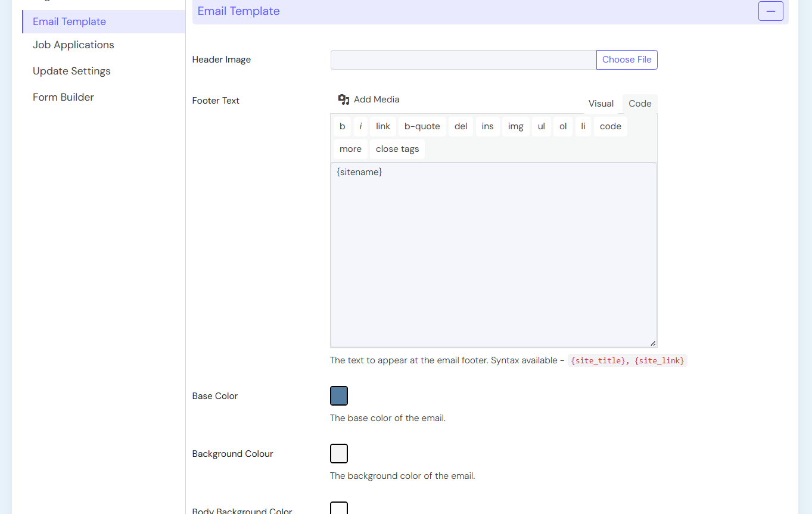Click the Add Media icon button
812x514 pixels.
point(368,99)
